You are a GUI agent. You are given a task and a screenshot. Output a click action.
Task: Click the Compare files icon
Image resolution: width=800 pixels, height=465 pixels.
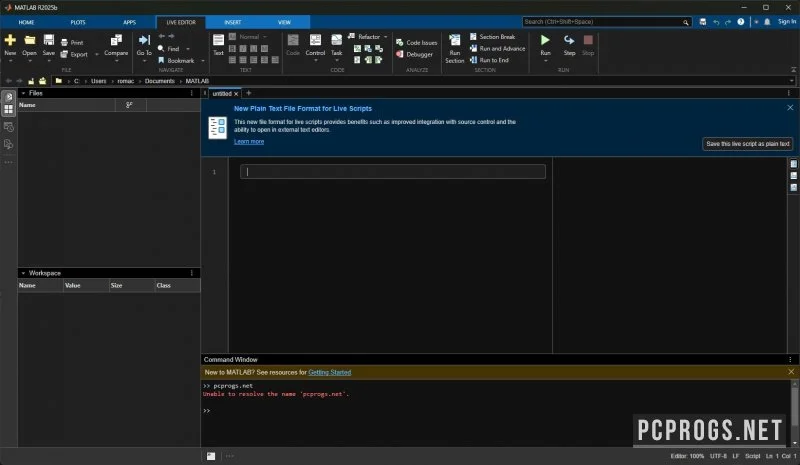click(116, 40)
